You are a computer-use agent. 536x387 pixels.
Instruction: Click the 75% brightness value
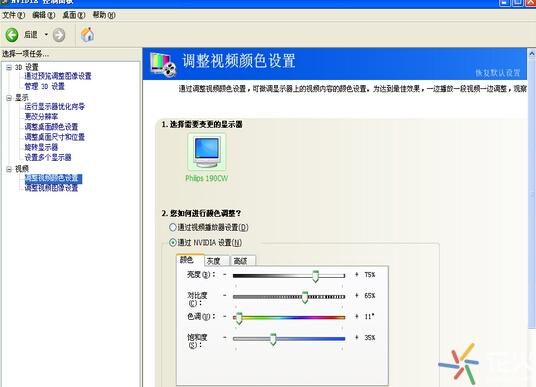click(x=370, y=275)
